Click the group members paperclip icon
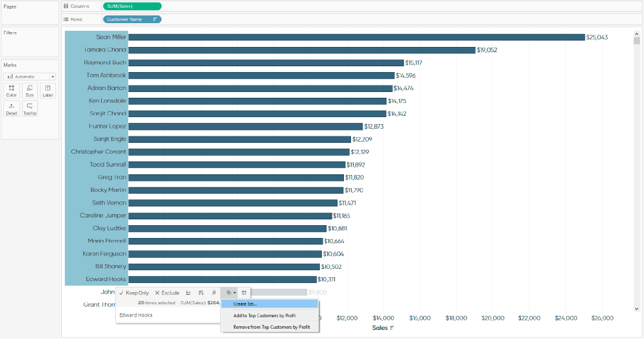This screenshot has width=644, height=339. 214,293
